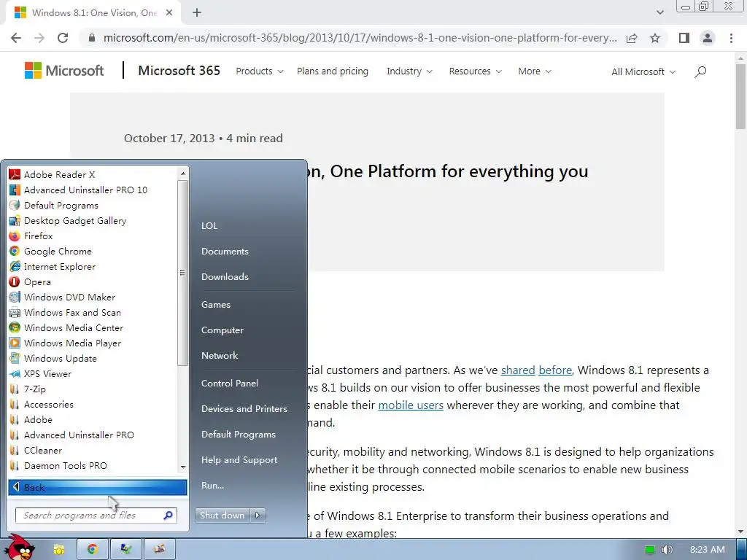Open Documents from start menu
Screen dimensions: 747x560
225,252
